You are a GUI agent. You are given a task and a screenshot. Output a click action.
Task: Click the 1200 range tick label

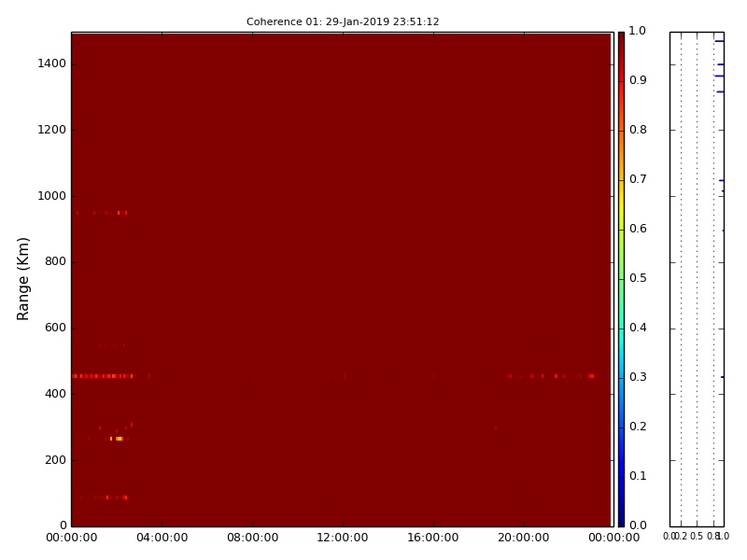(x=52, y=130)
